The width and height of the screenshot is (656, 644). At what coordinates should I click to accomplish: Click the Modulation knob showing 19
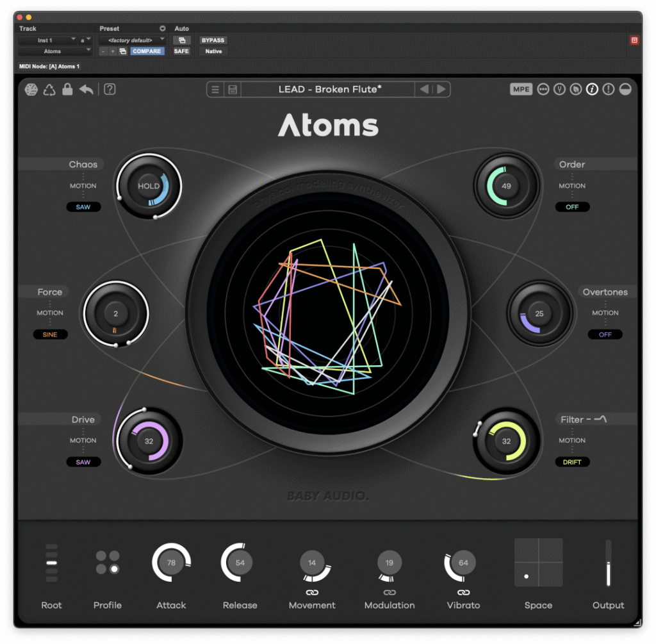point(389,563)
